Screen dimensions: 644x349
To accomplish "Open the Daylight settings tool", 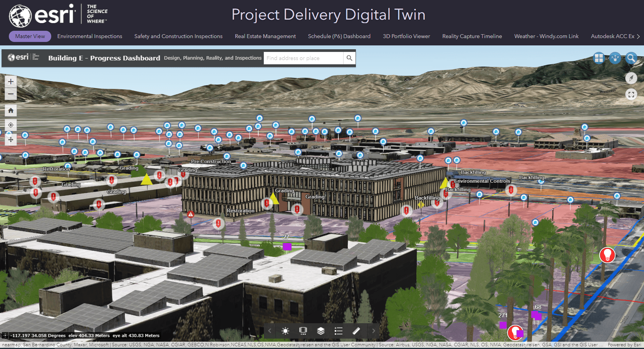I will pos(285,331).
